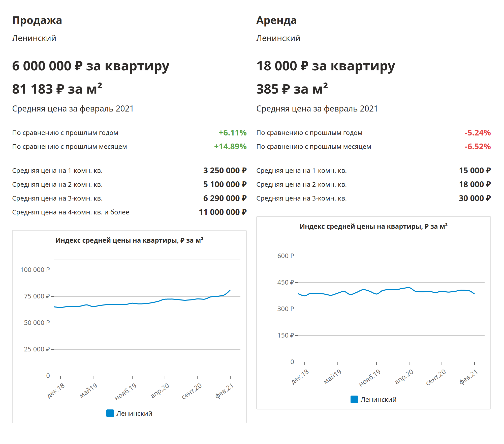504x444 pixels.
Task: Click the -6.52% monthly rent change
Action: pos(478,147)
